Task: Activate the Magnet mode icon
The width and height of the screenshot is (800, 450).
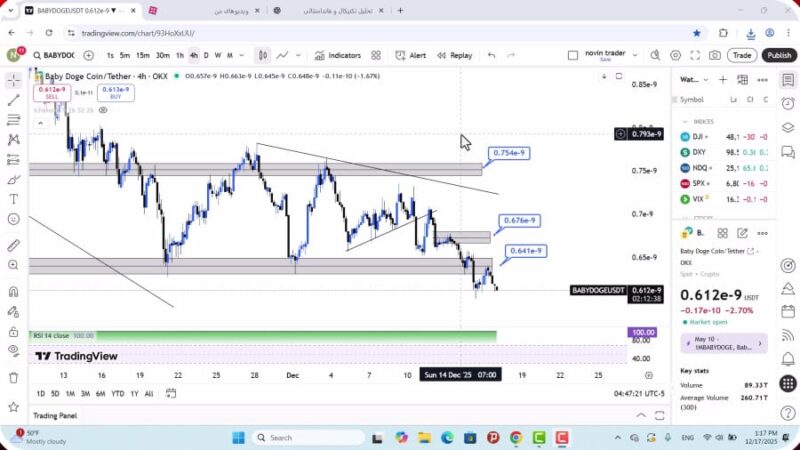Action: click(14, 292)
